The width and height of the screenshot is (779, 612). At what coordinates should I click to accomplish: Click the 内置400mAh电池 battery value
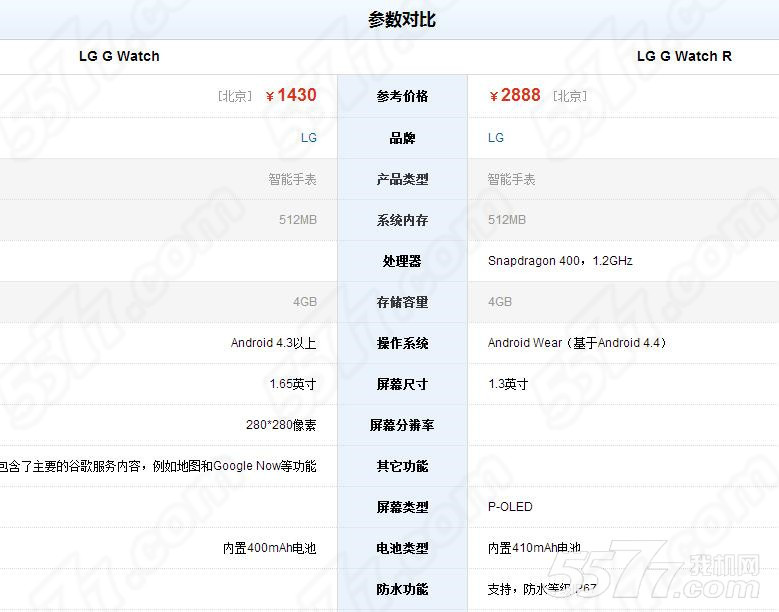click(270, 548)
